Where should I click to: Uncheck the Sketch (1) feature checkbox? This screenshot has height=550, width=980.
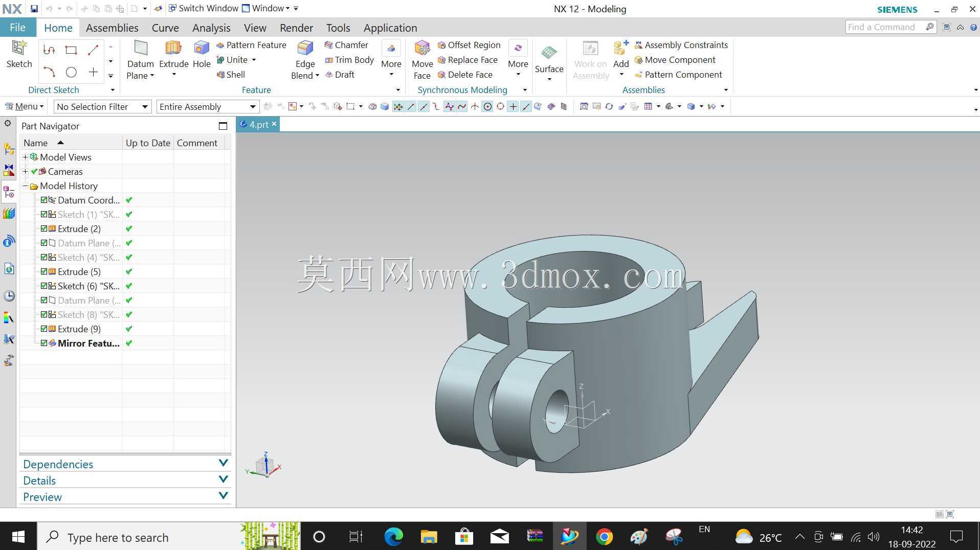click(x=44, y=215)
